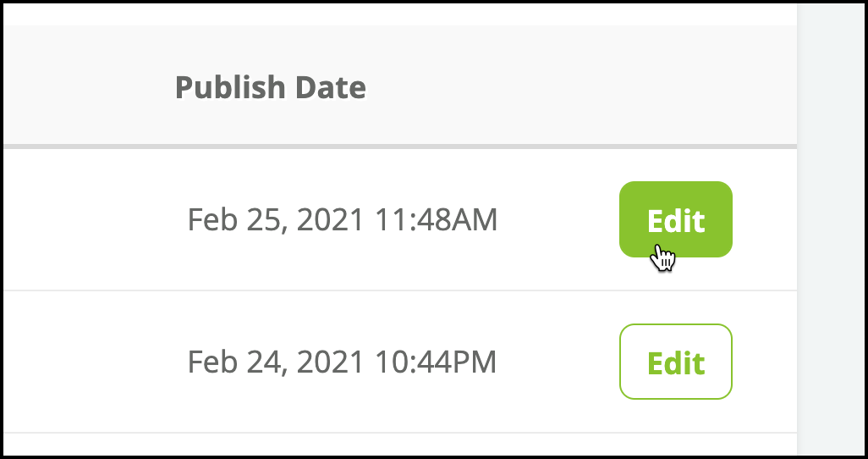Click the hovered Edit button under cursor

click(675, 219)
